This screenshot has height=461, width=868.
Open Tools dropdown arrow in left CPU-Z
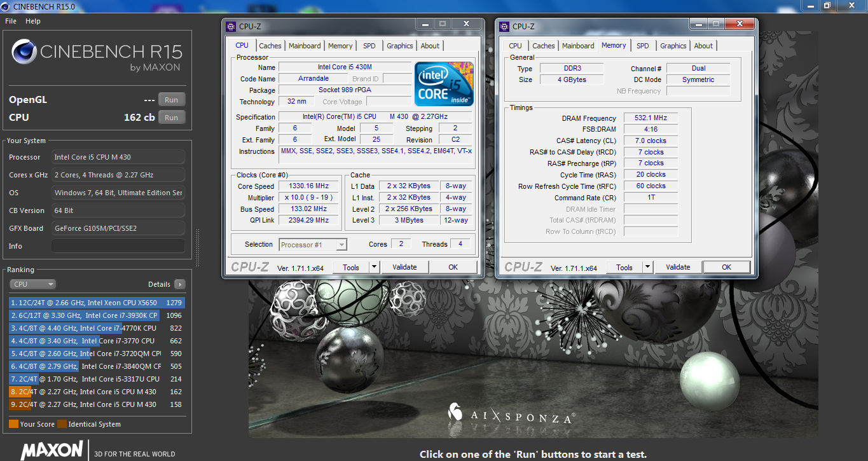point(375,268)
